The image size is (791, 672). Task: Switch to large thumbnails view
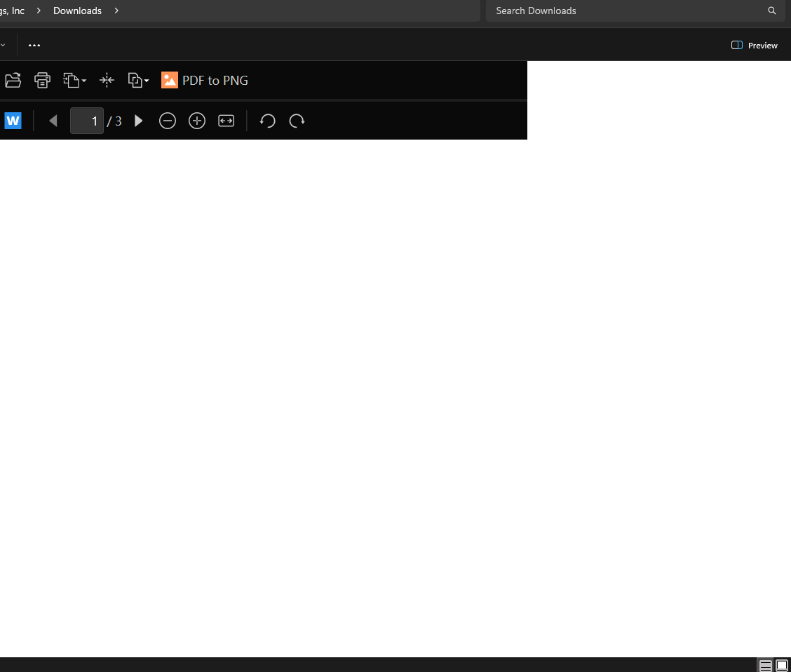coord(781,666)
